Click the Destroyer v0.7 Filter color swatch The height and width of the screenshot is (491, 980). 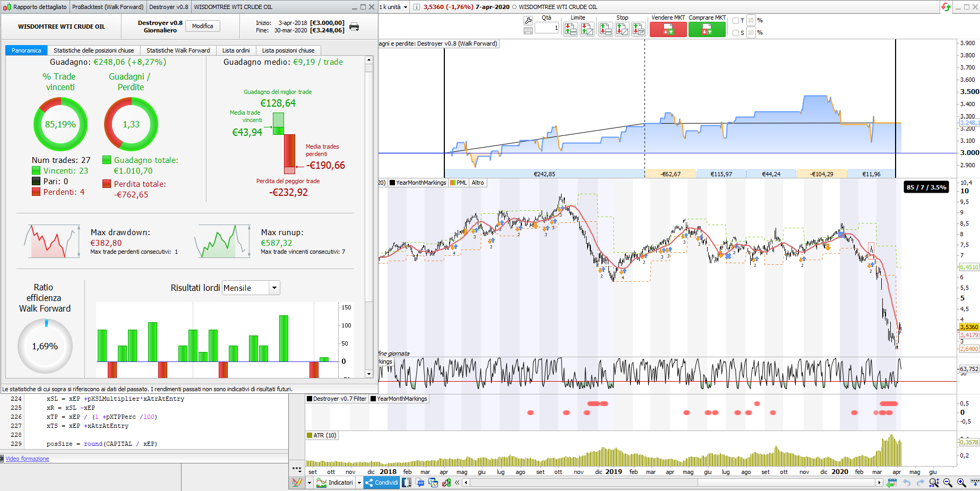coord(310,399)
